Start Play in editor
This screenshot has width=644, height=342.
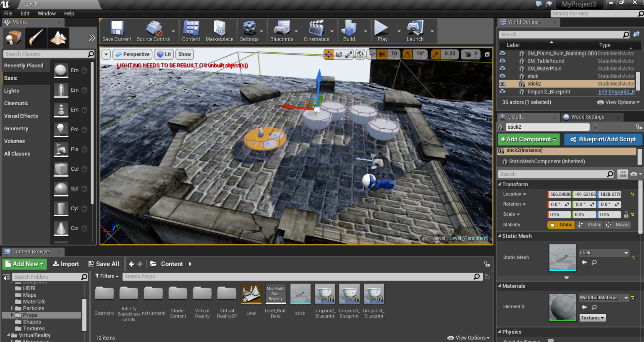[x=382, y=31]
